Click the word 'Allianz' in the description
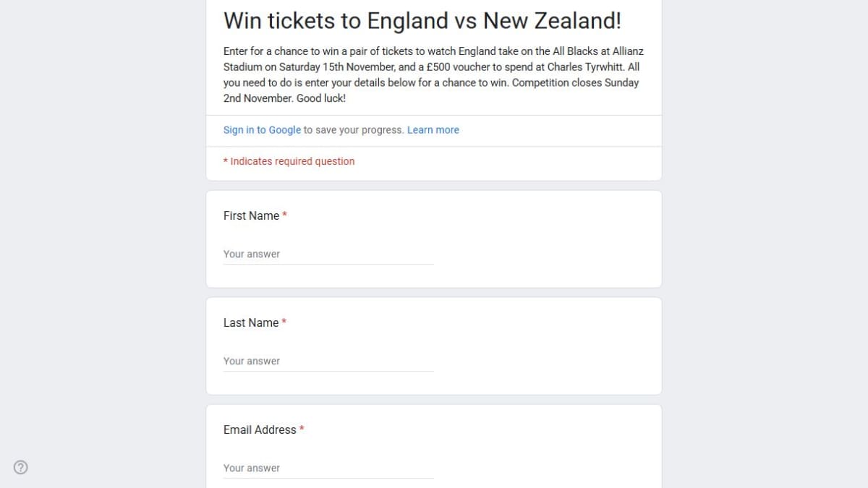Image resolution: width=868 pixels, height=488 pixels. [x=624, y=51]
